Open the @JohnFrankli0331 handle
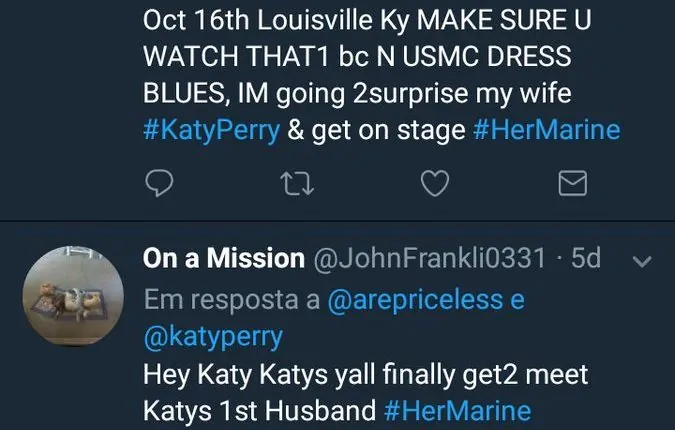The width and height of the screenshot is (675, 430). (x=430, y=259)
